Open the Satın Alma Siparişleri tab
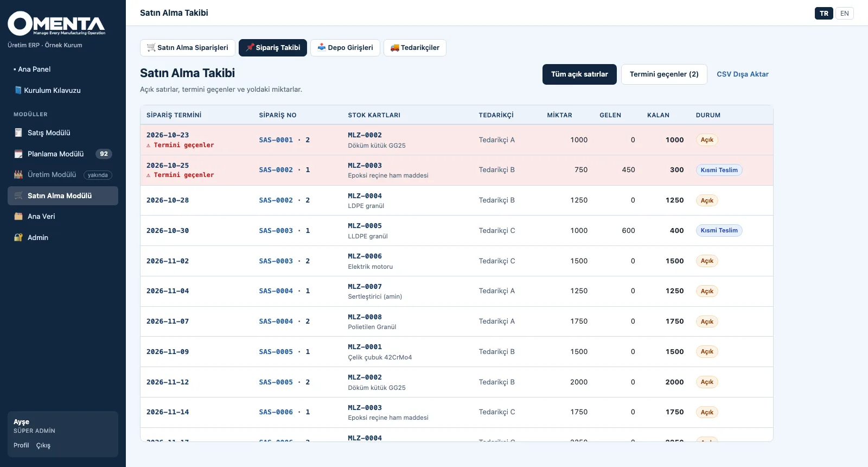Screen dimensions: 868x467 click(188, 48)
